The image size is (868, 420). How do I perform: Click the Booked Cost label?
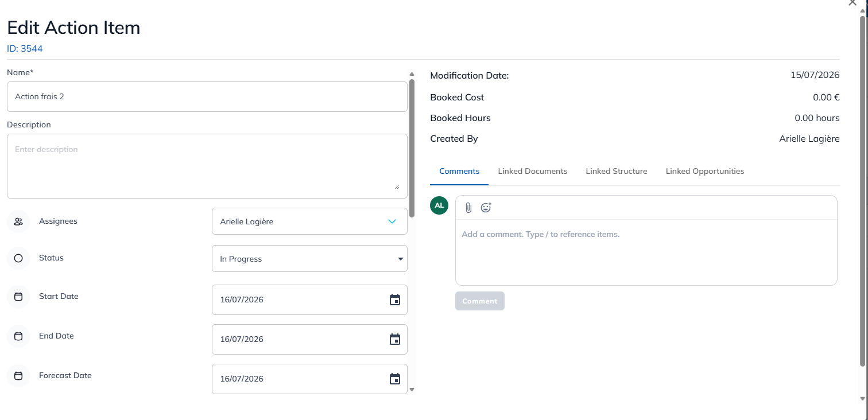(x=457, y=98)
